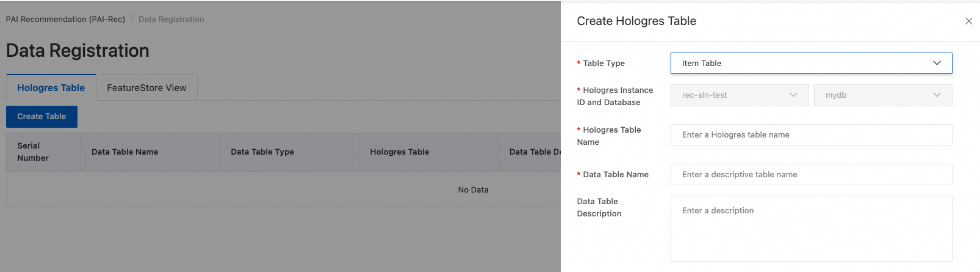Go to PAI Recommendation (PAI-Rec) breadcrumb
Image resolution: width=980 pixels, height=272 pixels.
65,19
